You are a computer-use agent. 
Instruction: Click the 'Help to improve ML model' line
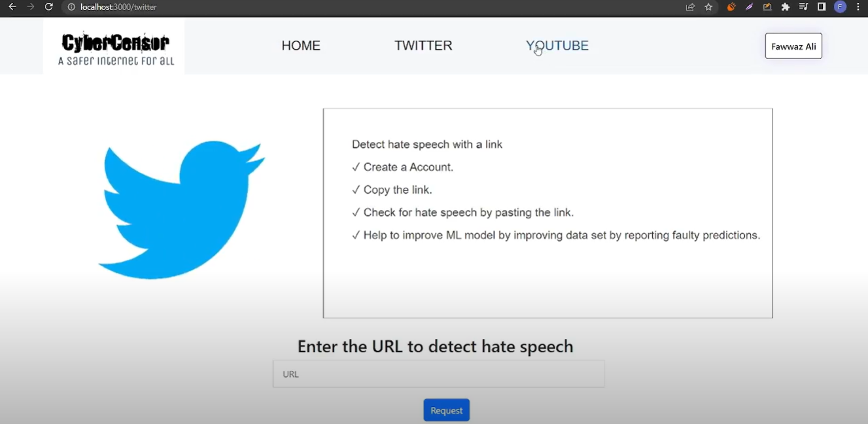click(x=556, y=236)
